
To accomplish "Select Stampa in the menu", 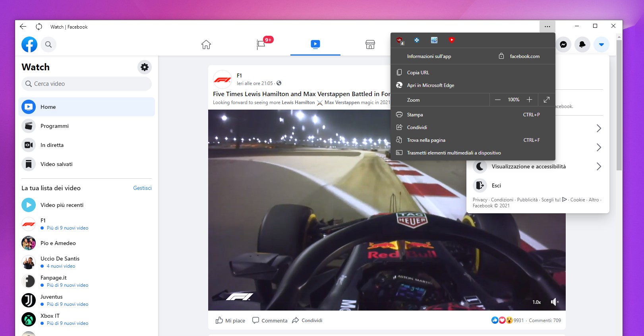I will point(473,115).
